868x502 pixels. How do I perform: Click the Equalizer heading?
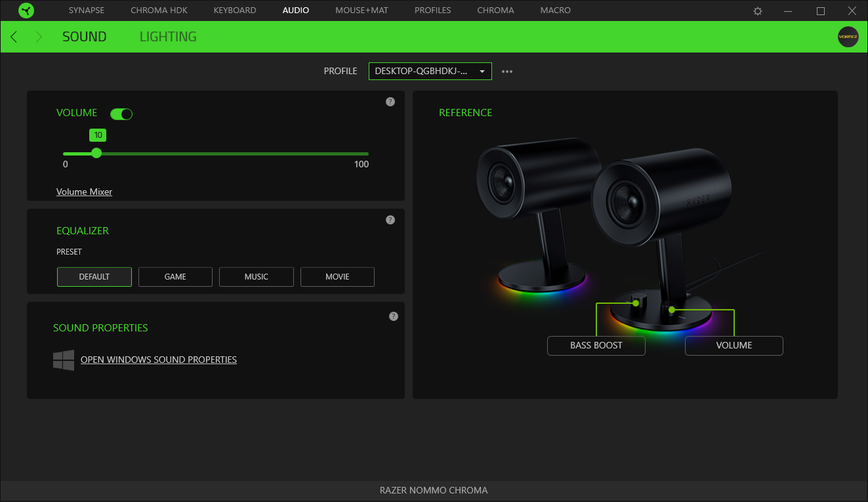click(x=83, y=231)
